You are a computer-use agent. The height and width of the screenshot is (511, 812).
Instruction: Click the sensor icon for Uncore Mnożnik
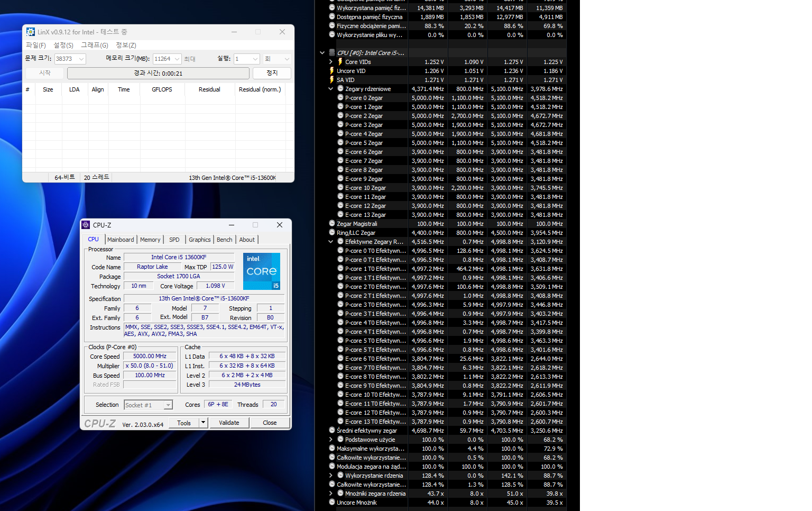click(332, 503)
